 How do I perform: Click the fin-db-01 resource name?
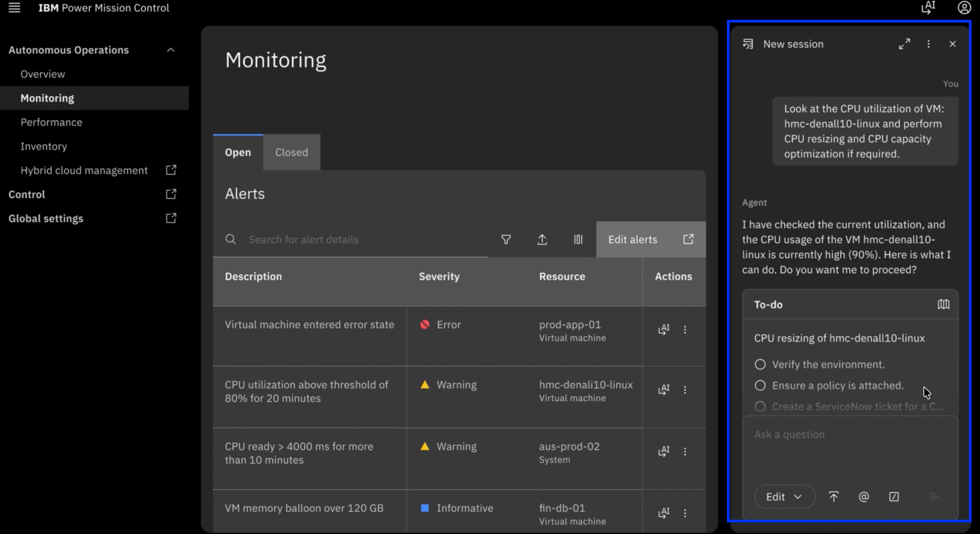tap(562, 508)
